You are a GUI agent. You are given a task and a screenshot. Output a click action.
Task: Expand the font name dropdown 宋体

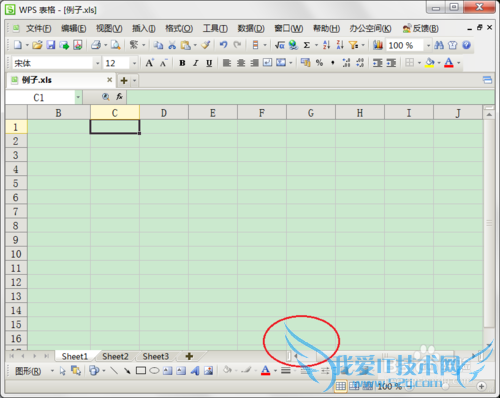(x=97, y=63)
